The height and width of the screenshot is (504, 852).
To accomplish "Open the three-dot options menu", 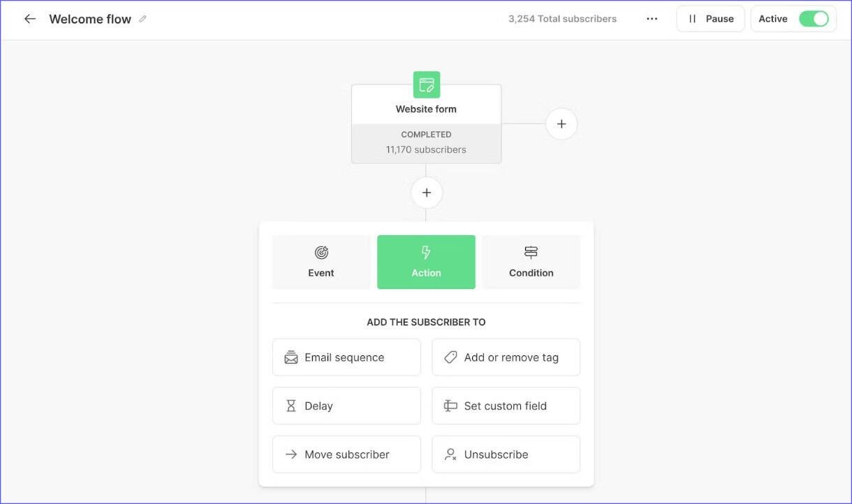I will point(652,19).
